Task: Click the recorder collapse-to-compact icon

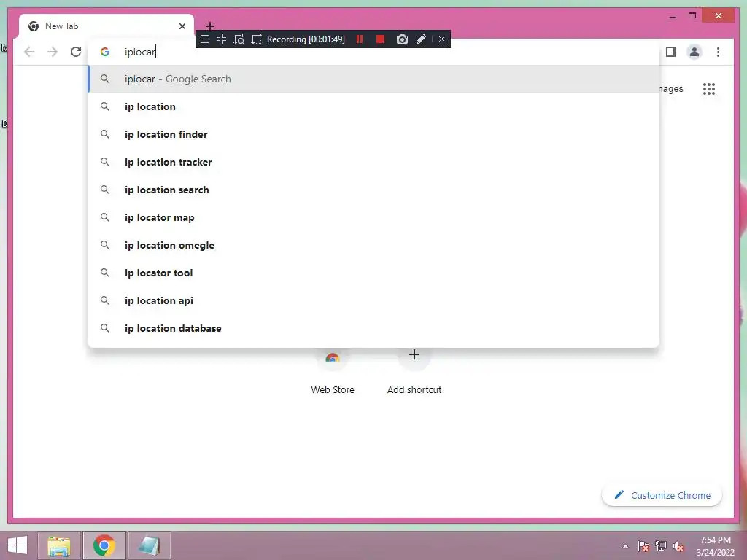Action: tap(221, 39)
